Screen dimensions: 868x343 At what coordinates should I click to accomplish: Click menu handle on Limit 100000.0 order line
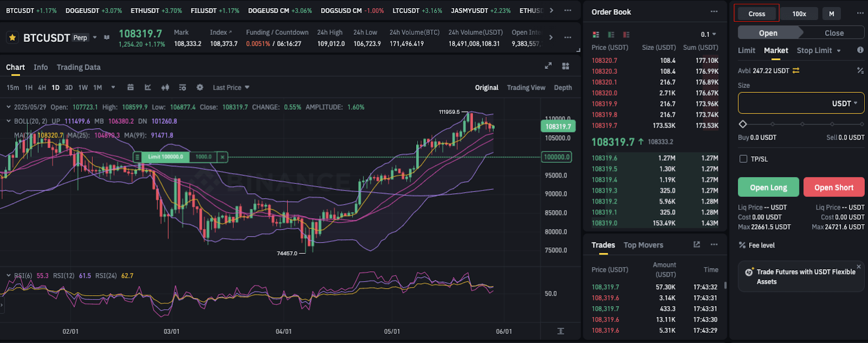click(137, 157)
